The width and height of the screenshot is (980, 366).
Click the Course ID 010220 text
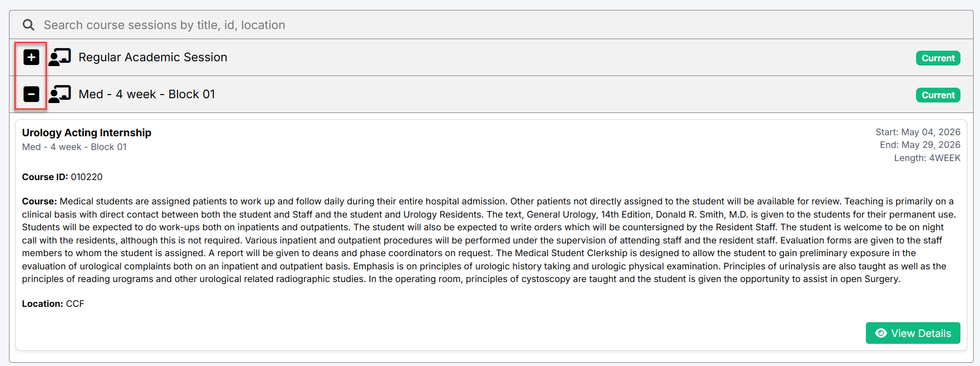[x=62, y=177]
